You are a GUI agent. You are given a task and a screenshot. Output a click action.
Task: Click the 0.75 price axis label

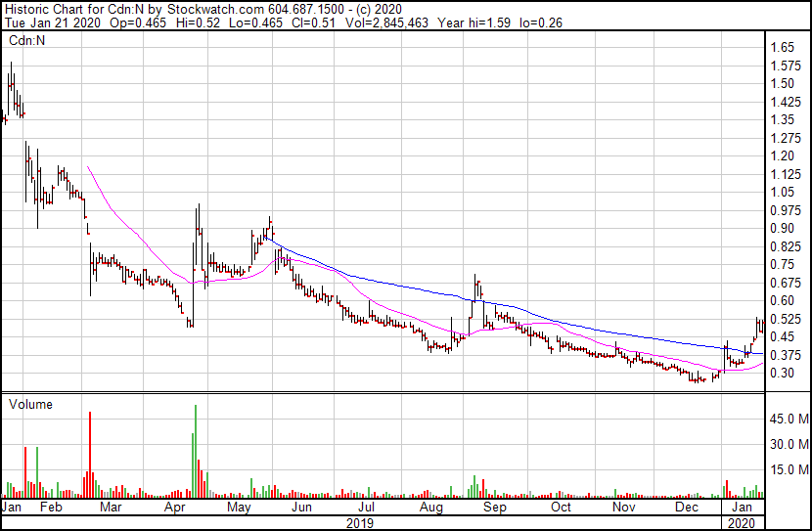pos(782,264)
